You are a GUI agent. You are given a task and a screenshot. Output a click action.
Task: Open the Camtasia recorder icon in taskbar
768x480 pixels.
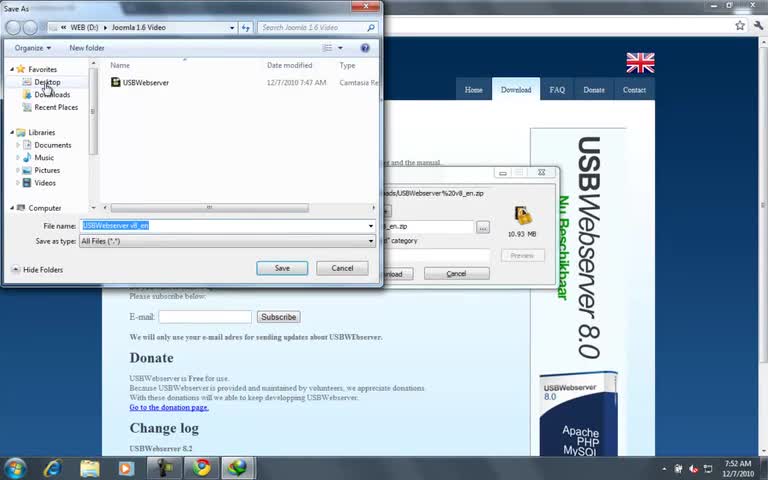pos(164,468)
